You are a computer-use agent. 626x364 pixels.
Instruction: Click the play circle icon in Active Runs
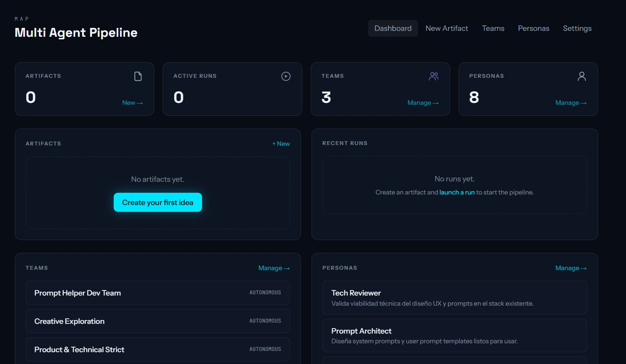(x=286, y=76)
